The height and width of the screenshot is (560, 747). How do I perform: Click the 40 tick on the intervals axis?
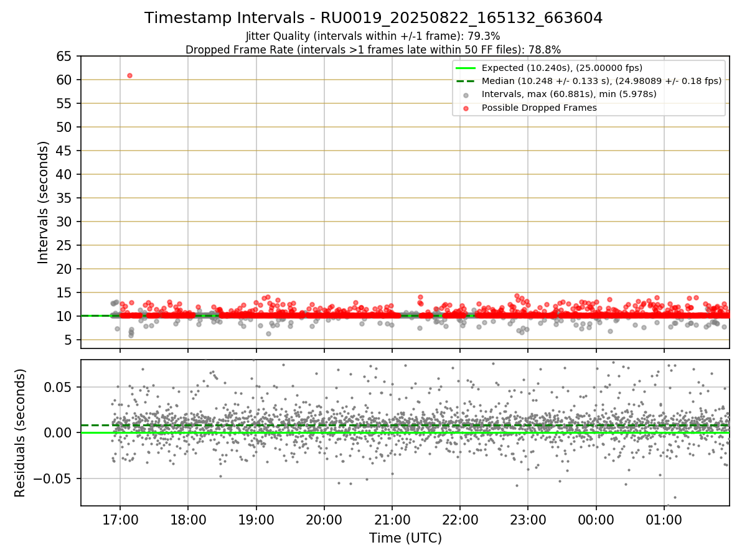(65, 174)
